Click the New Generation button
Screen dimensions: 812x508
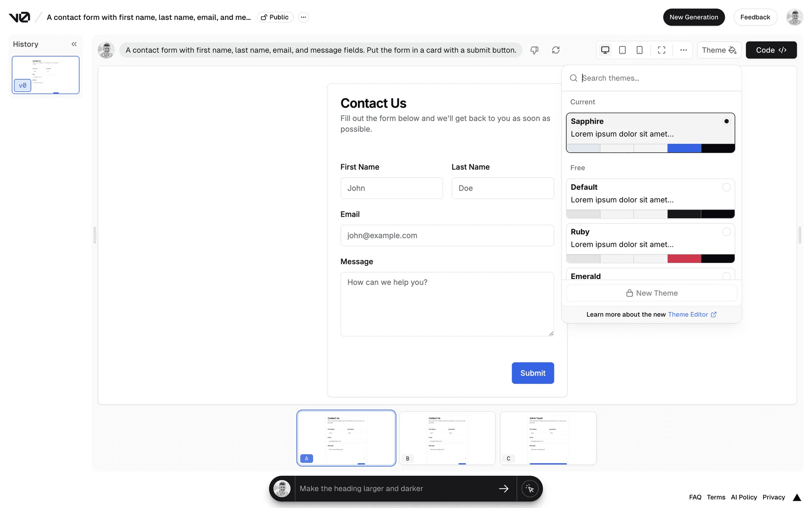tap(694, 17)
